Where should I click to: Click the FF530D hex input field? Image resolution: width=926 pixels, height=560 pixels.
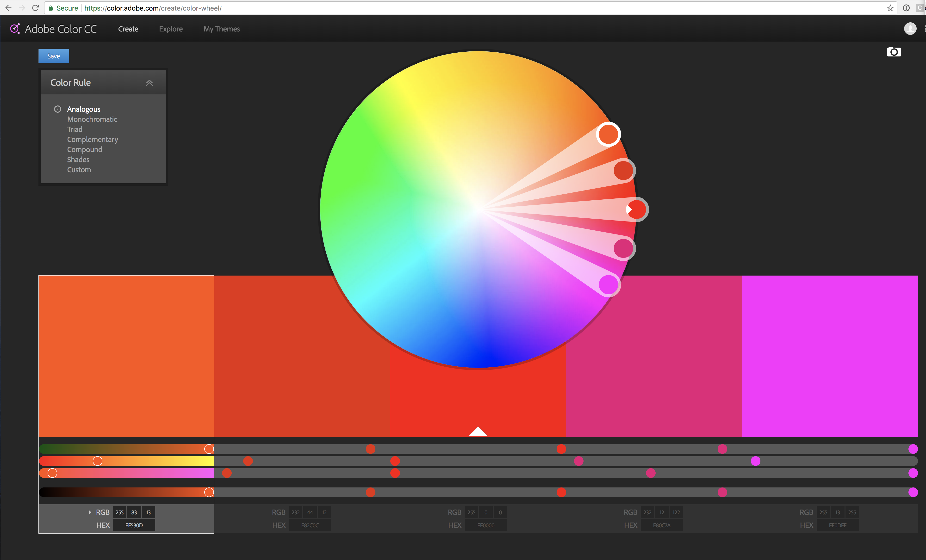(134, 525)
